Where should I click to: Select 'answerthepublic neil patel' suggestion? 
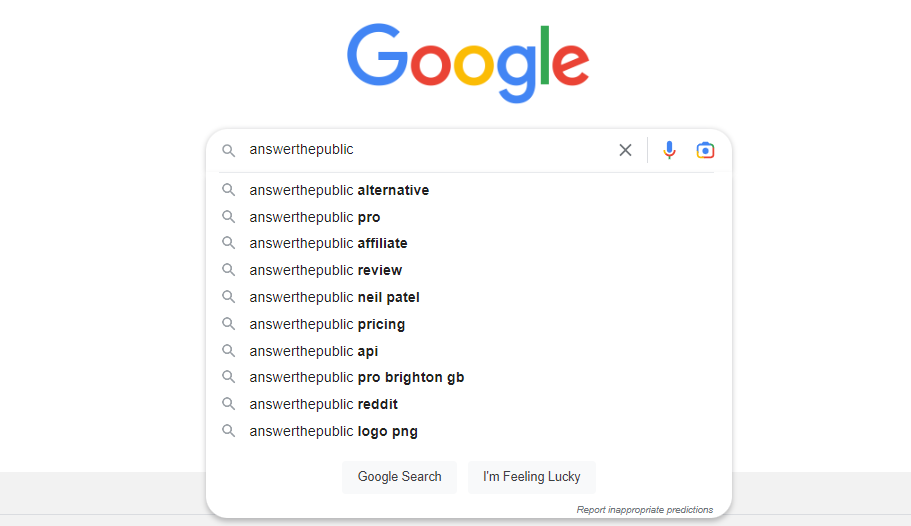coord(334,297)
